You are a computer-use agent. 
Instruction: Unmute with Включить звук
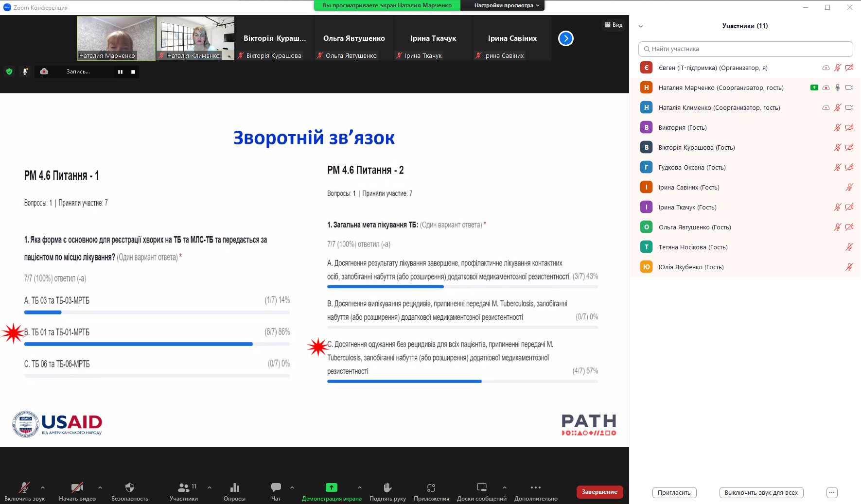24,487
